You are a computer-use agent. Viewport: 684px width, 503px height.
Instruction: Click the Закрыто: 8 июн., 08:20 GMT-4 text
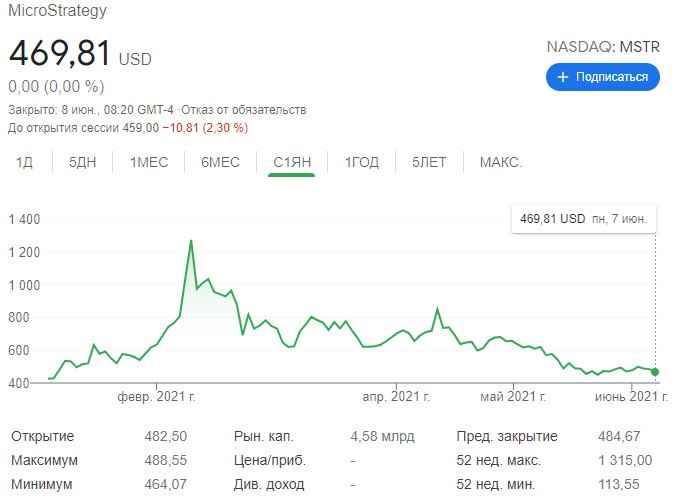pyautogui.click(x=91, y=109)
